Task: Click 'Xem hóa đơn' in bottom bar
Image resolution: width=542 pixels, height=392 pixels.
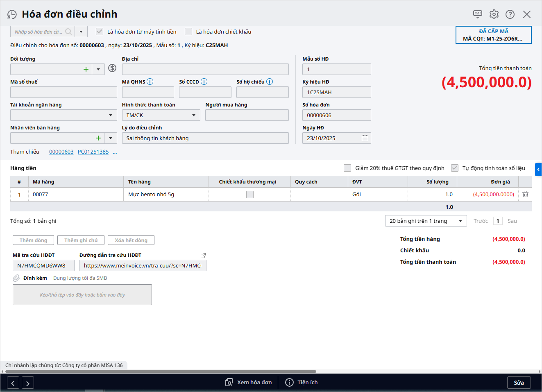Action: 249,383
